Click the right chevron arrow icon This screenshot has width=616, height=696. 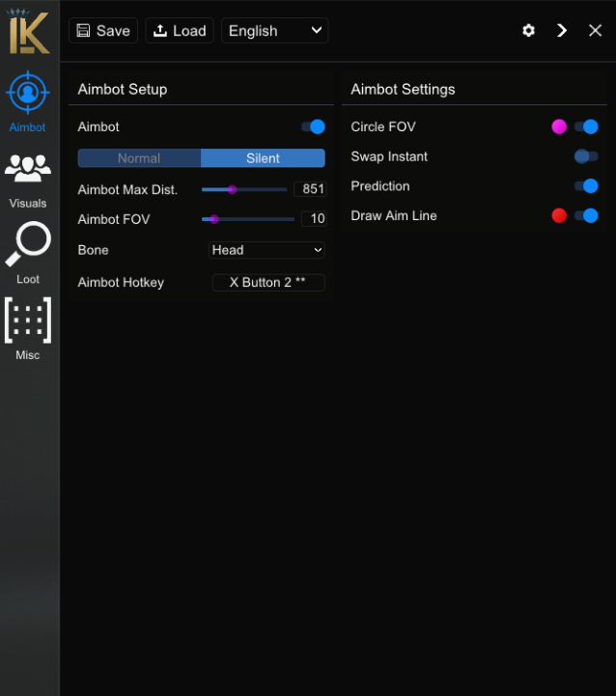point(562,31)
